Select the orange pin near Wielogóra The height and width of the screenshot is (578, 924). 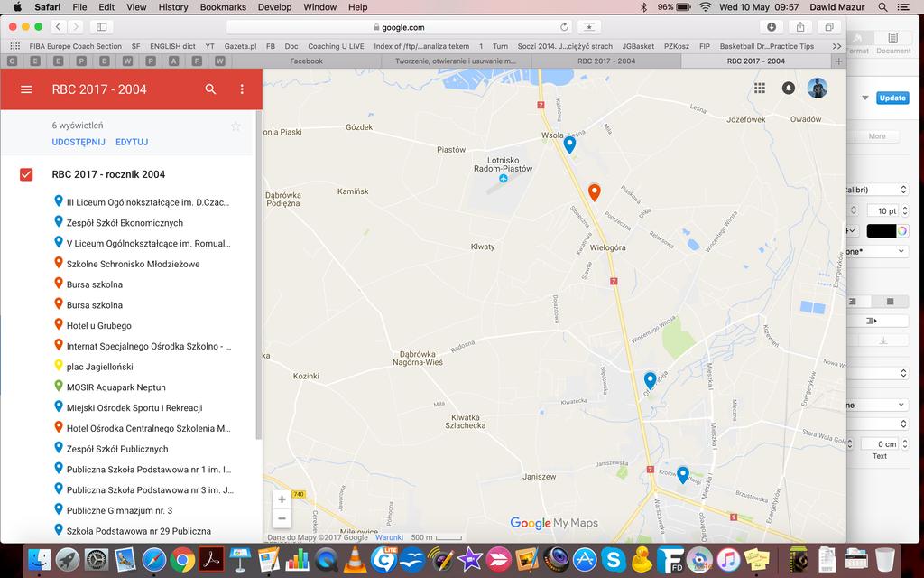point(594,191)
